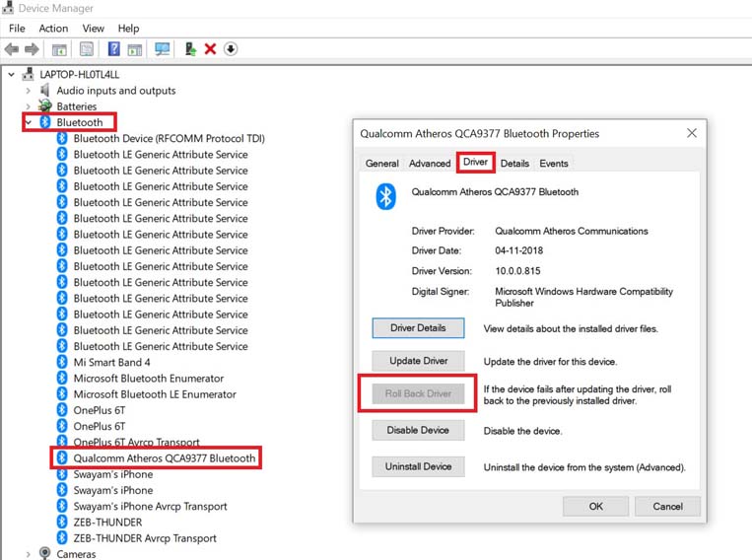
Task: Click the Disable Device button
Action: (x=418, y=430)
